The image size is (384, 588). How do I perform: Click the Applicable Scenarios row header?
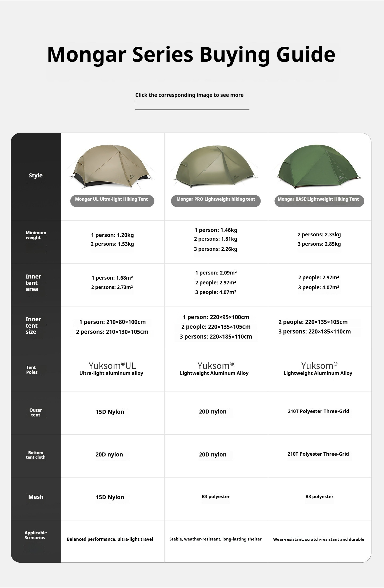[x=36, y=535]
